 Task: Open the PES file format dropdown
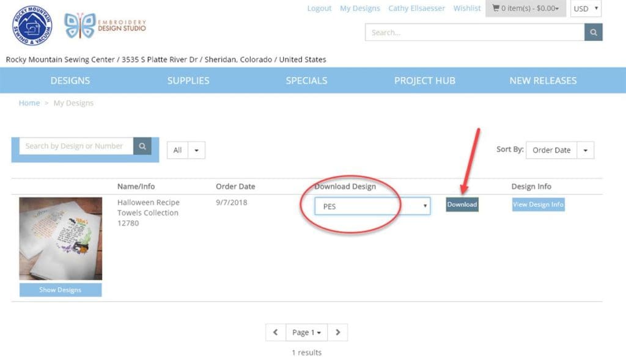371,206
